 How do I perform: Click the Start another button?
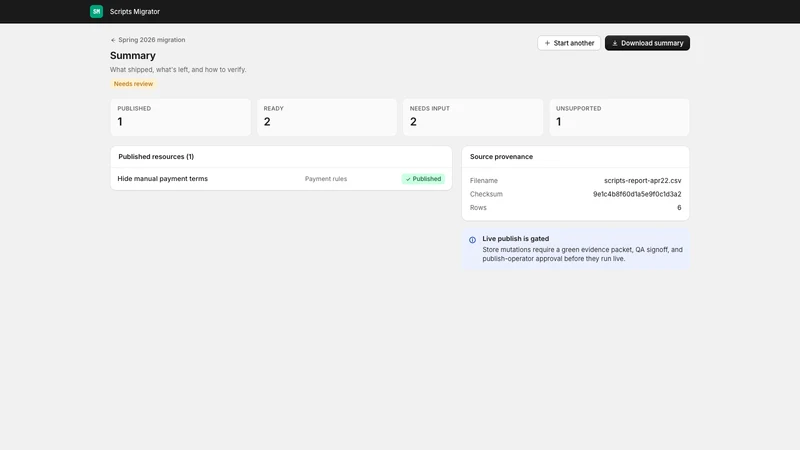tap(569, 43)
